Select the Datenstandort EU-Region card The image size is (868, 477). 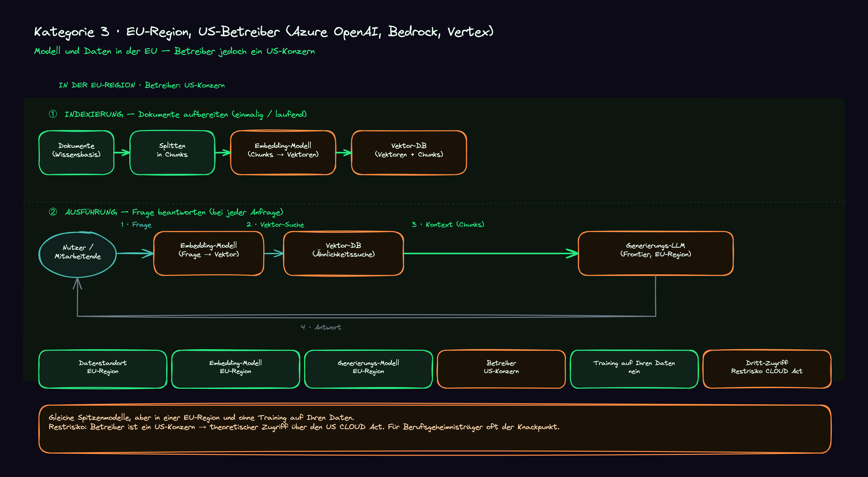coord(103,369)
